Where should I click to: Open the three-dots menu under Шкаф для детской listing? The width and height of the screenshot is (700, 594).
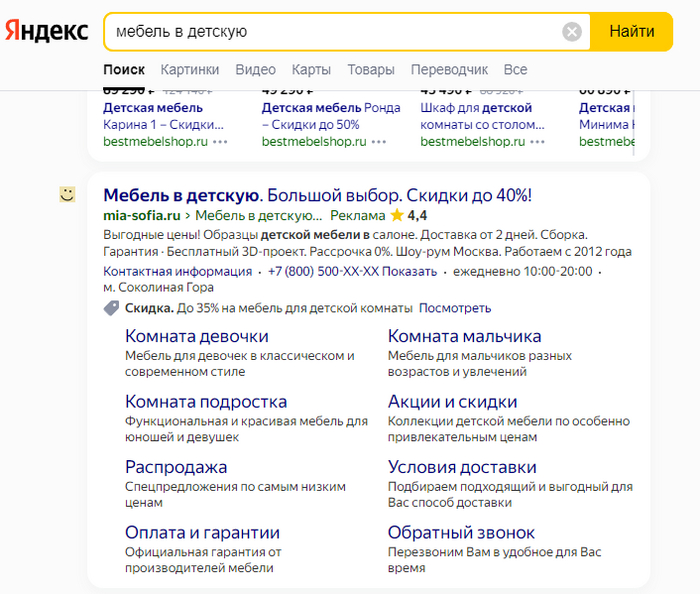tap(537, 142)
